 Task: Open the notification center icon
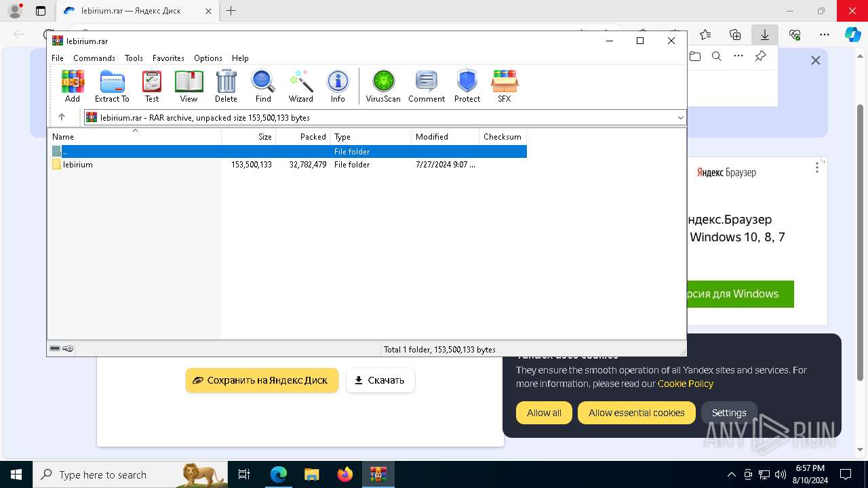(846, 474)
